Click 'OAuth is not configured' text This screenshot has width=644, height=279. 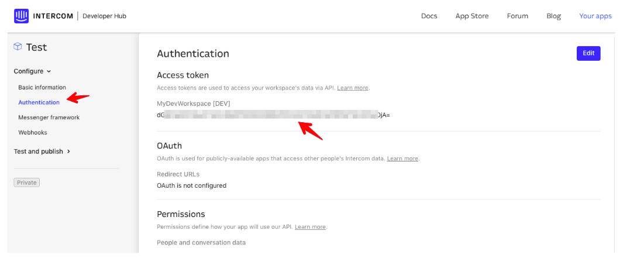click(x=191, y=185)
